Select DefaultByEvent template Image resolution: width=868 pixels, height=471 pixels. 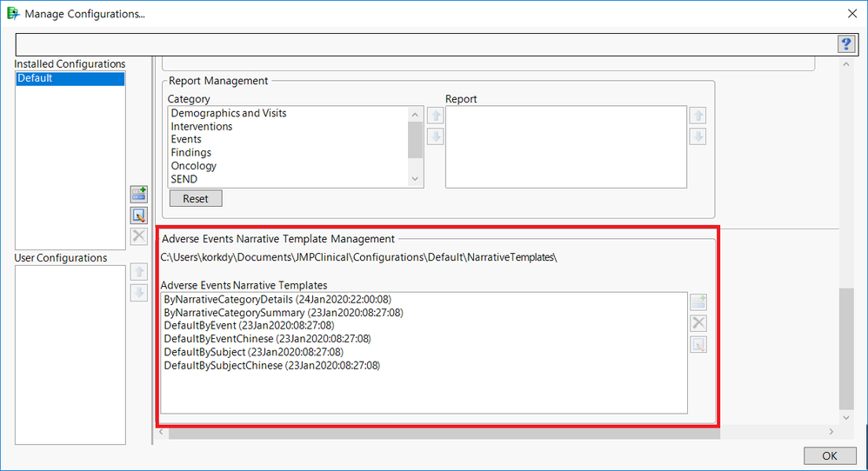tap(249, 326)
